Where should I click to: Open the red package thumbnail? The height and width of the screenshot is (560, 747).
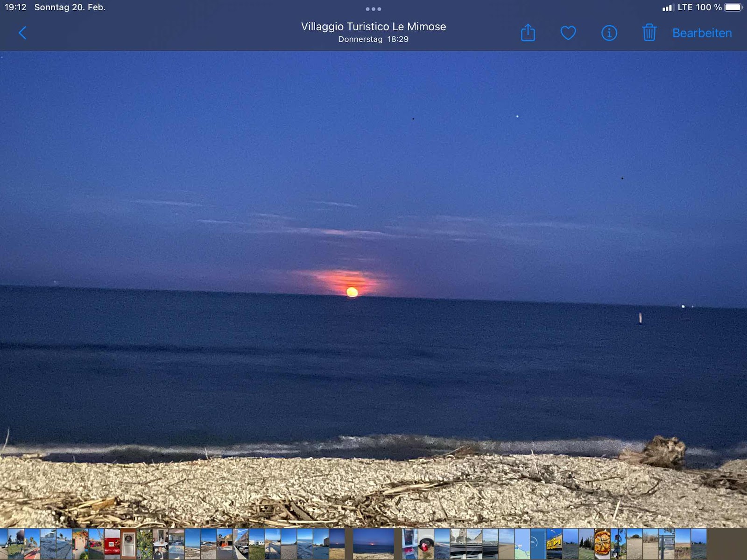(x=112, y=544)
